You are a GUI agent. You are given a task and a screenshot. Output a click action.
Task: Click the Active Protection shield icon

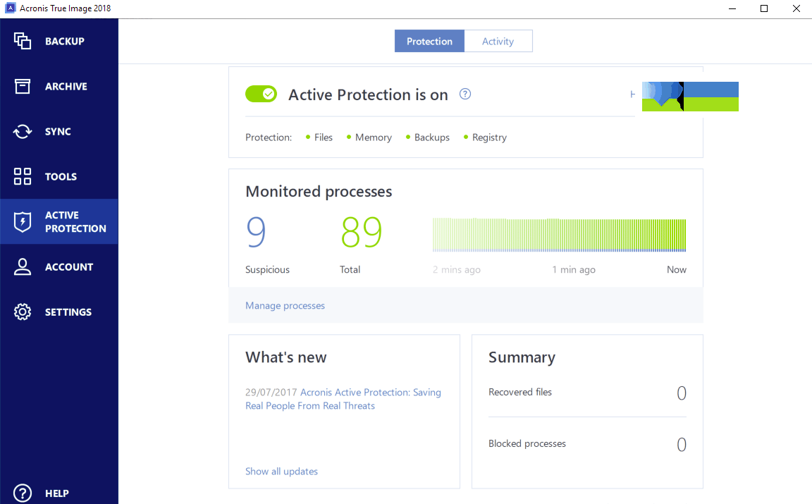[23, 222]
